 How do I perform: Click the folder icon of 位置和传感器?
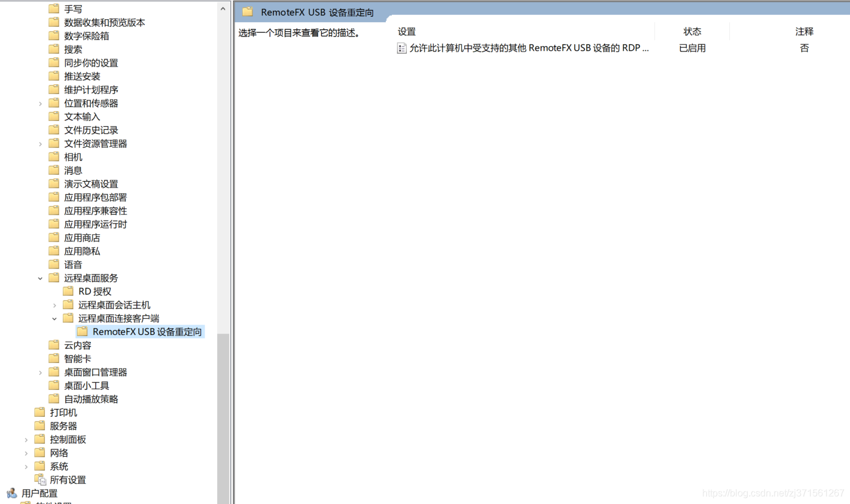pos(54,103)
